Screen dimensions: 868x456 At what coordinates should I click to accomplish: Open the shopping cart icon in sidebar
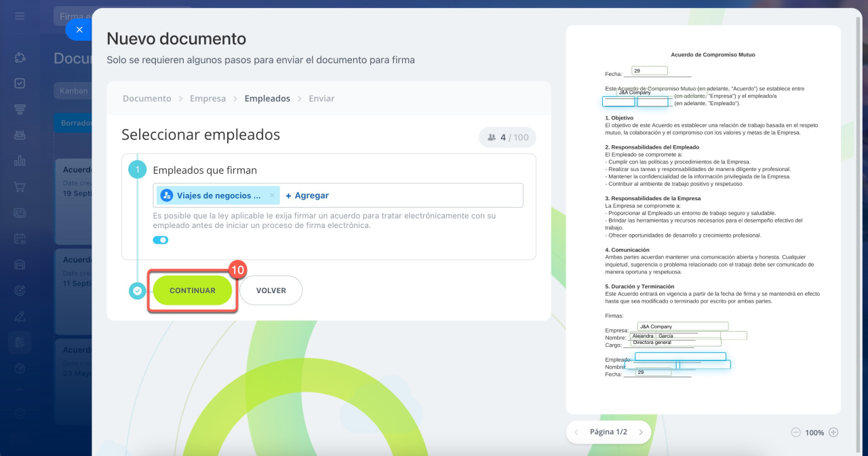20,187
